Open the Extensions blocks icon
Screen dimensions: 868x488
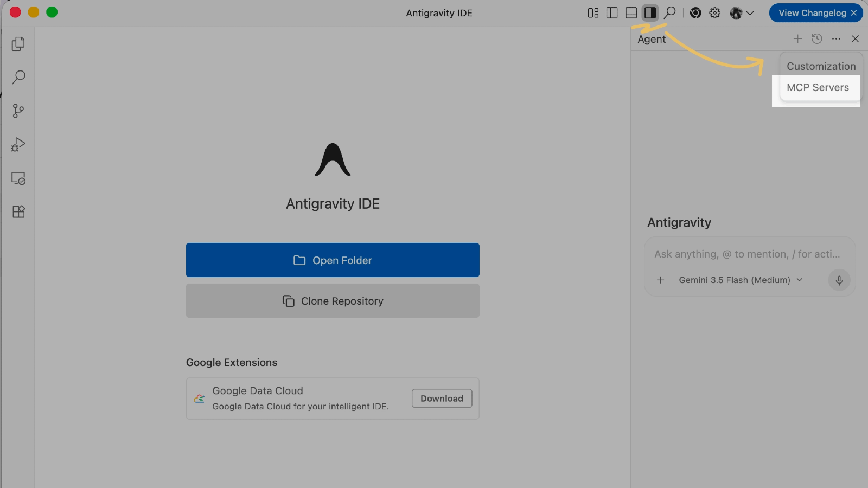click(18, 211)
